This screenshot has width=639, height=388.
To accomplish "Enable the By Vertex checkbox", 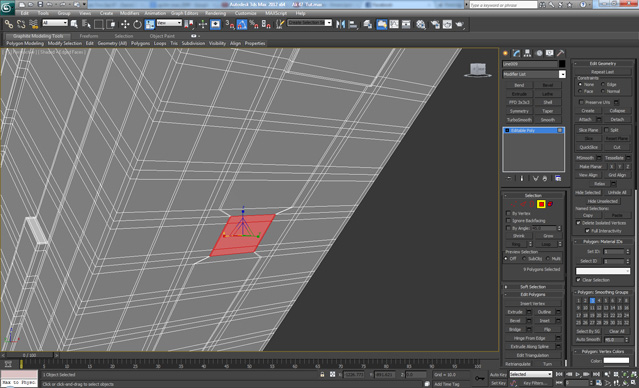I will 508,214.
